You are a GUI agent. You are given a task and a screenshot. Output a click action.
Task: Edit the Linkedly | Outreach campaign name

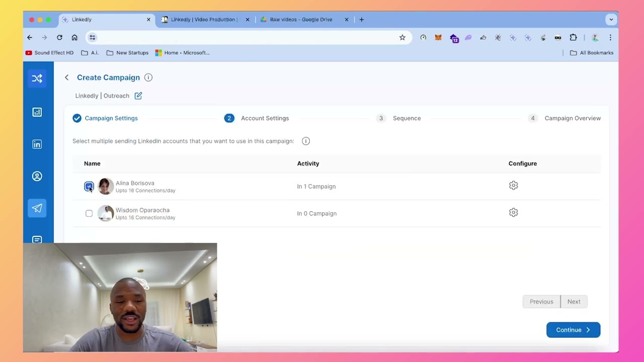click(138, 96)
